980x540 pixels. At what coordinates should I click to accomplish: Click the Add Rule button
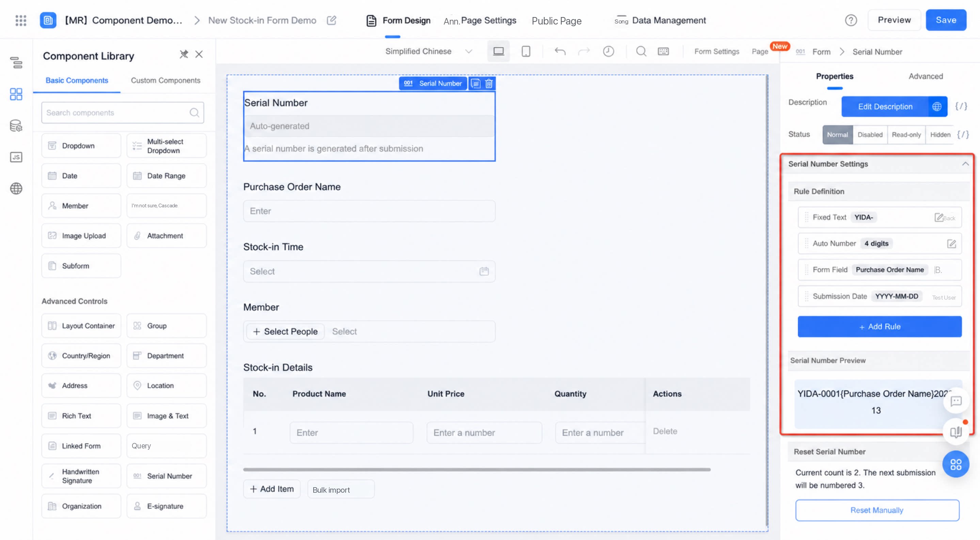click(x=880, y=327)
